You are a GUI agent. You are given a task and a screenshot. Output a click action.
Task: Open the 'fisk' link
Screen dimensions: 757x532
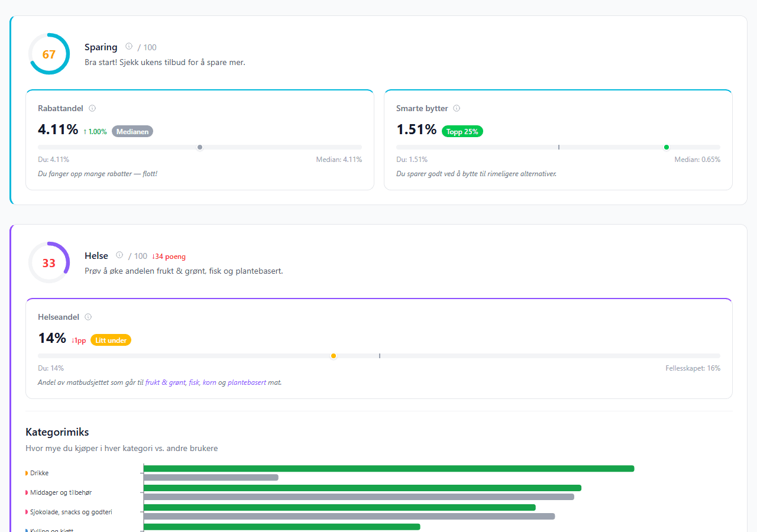[194, 382]
